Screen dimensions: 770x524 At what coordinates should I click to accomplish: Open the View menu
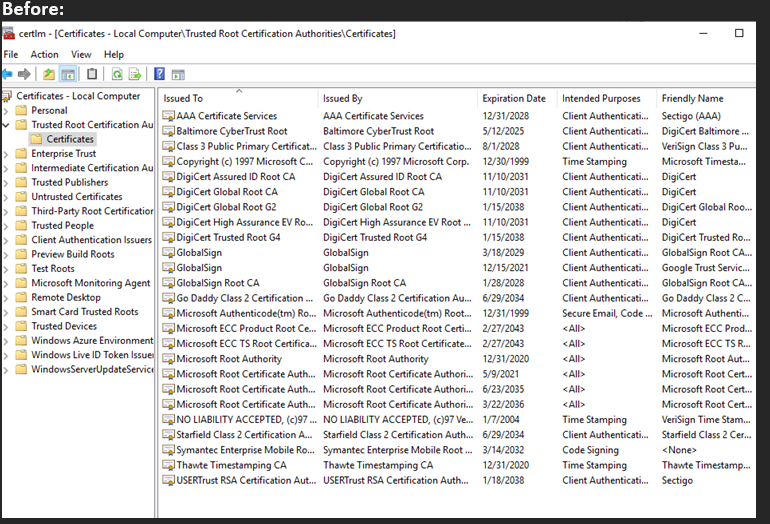[x=81, y=54]
